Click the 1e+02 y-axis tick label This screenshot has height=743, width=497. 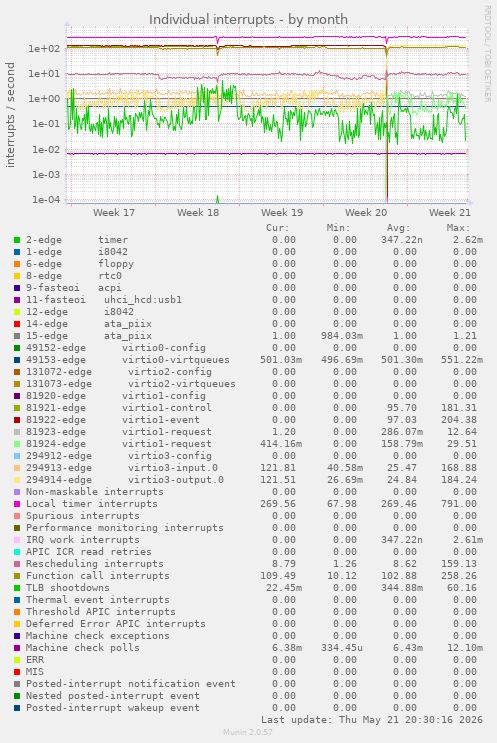point(44,49)
